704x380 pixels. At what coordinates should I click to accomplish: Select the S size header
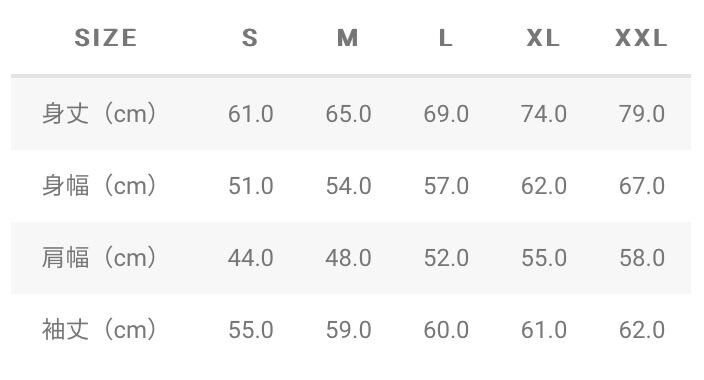point(250,38)
